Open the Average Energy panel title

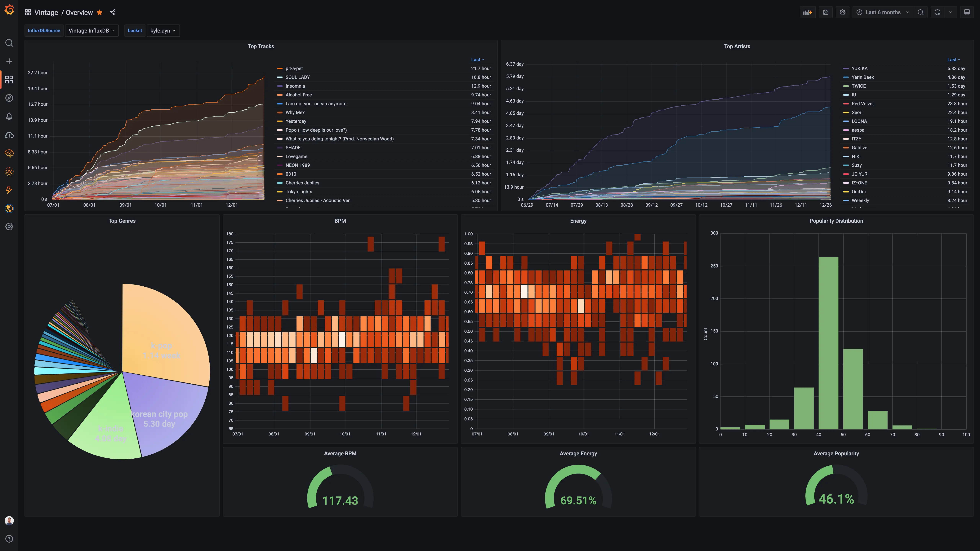(x=578, y=453)
